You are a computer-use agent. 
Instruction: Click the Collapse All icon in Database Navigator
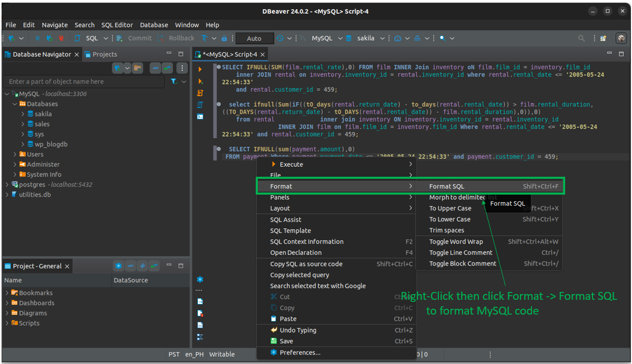pyautogui.click(x=155, y=68)
